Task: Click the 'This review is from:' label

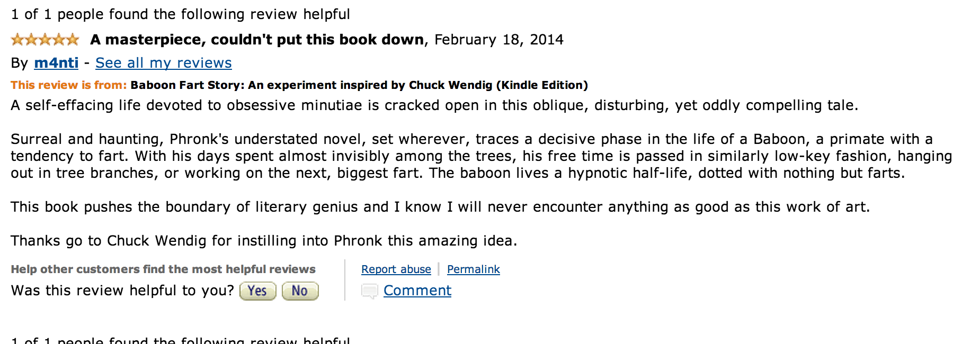Action: (x=68, y=85)
